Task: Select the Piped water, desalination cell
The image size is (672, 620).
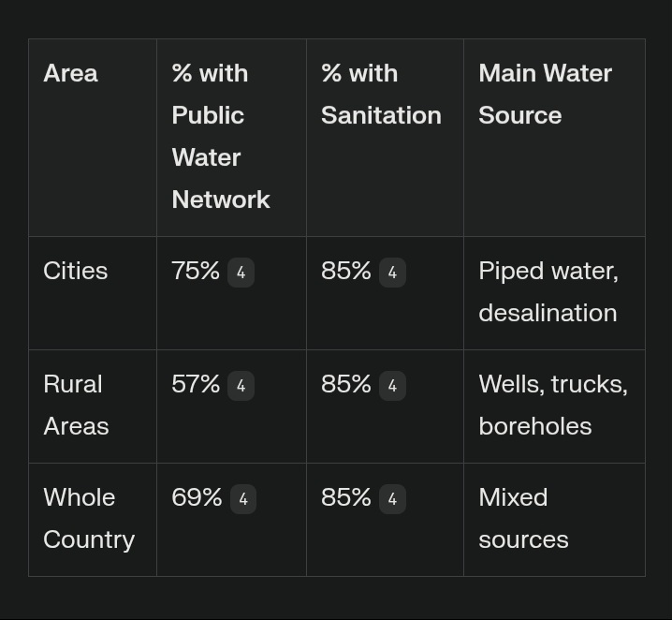Action: (x=548, y=291)
